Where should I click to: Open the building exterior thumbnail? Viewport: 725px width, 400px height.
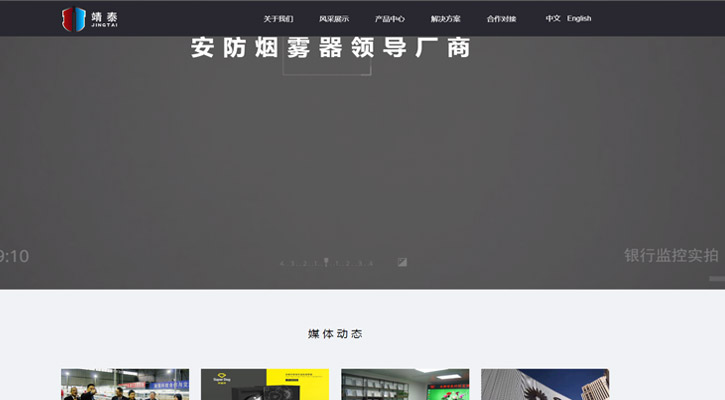[x=545, y=385]
